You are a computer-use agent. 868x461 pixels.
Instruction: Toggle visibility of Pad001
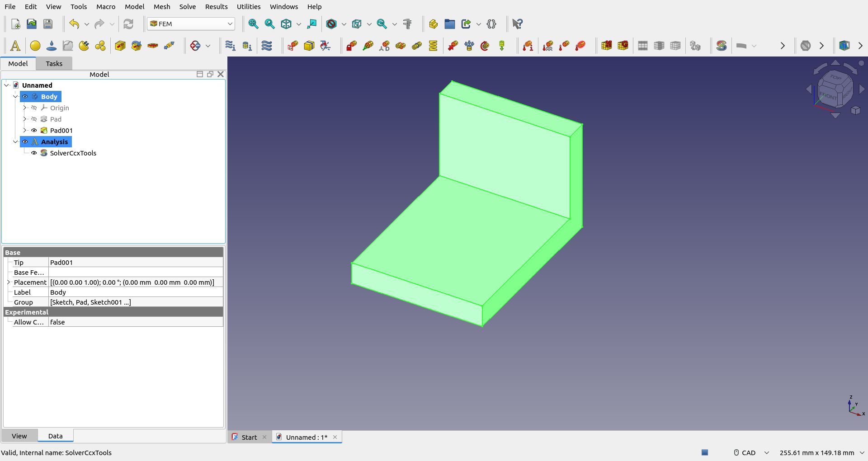tap(34, 131)
